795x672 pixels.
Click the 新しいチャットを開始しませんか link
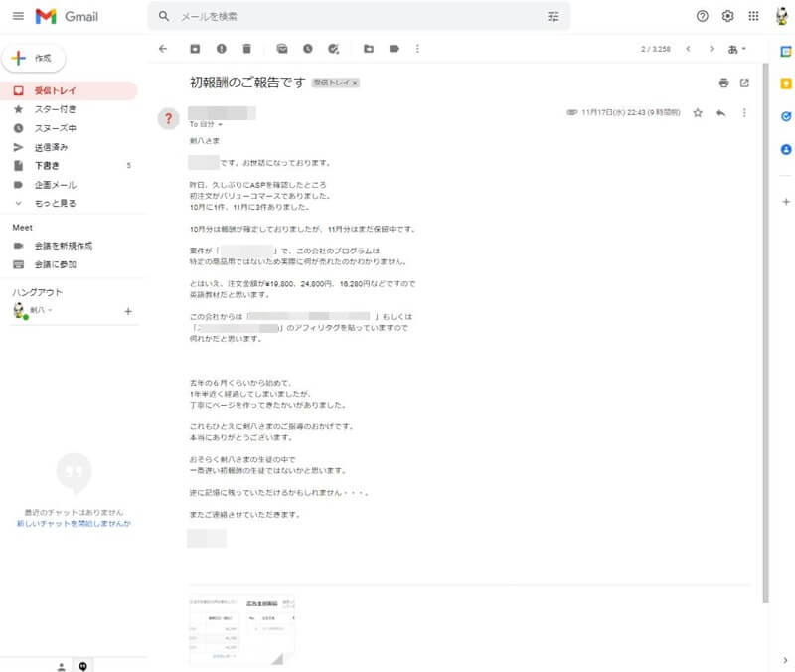pyautogui.click(x=74, y=523)
